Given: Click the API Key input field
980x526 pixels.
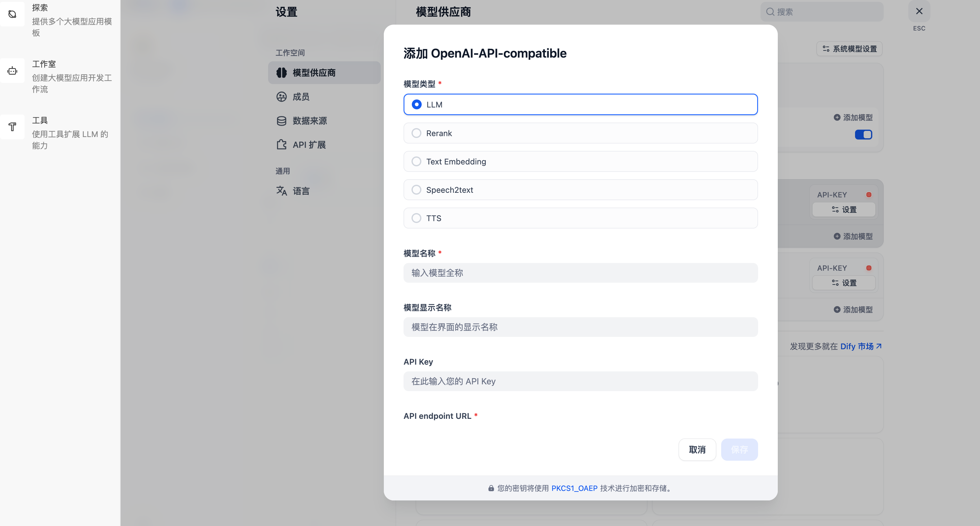Looking at the screenshot, I should tap(580, 381).
